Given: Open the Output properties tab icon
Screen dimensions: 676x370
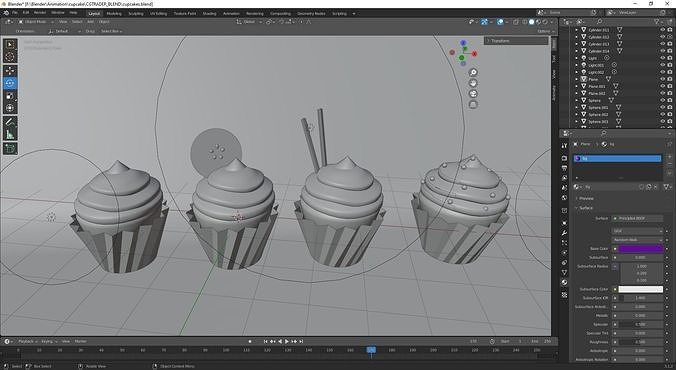Looking at the screenshot, I should [x=564, y=168].
